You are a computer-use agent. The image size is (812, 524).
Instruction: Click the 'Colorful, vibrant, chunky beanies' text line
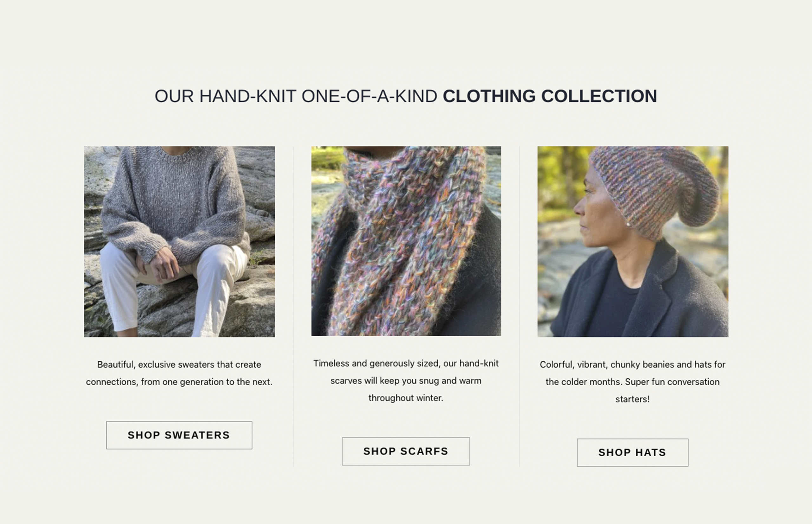click(x=632, y=364)
